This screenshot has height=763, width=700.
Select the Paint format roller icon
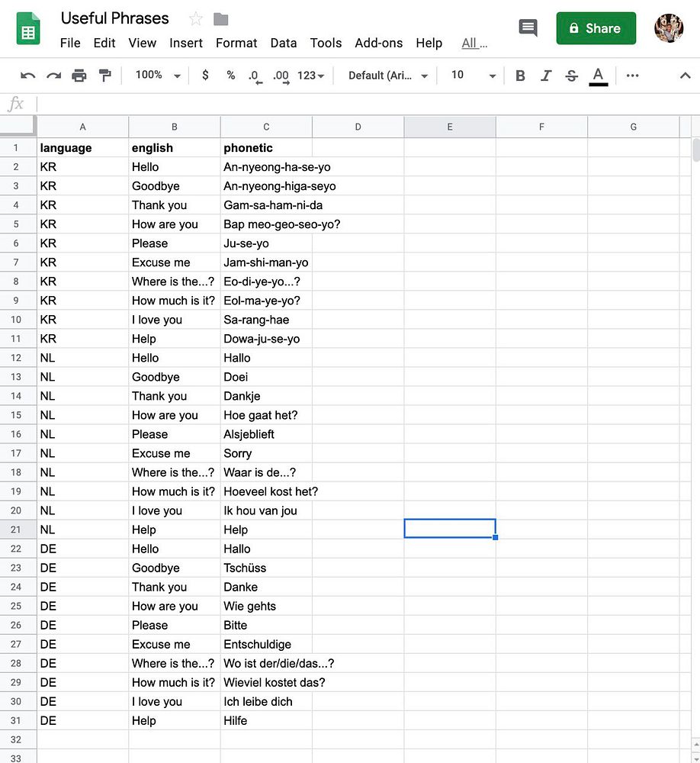pos(104,76)
